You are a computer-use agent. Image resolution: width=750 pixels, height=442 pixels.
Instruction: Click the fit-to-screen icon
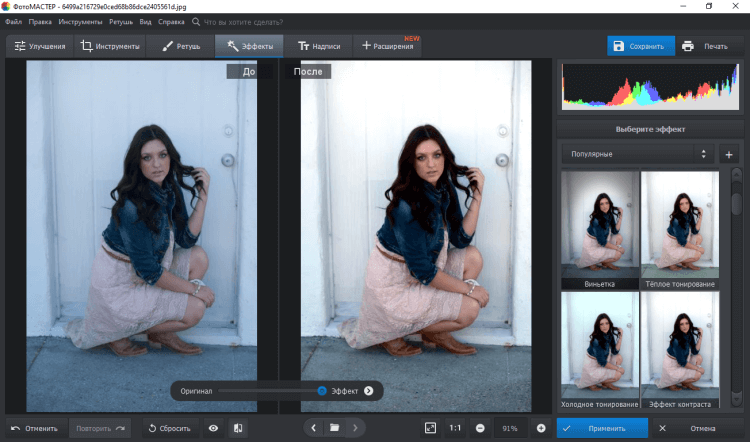tap(430, 428)
